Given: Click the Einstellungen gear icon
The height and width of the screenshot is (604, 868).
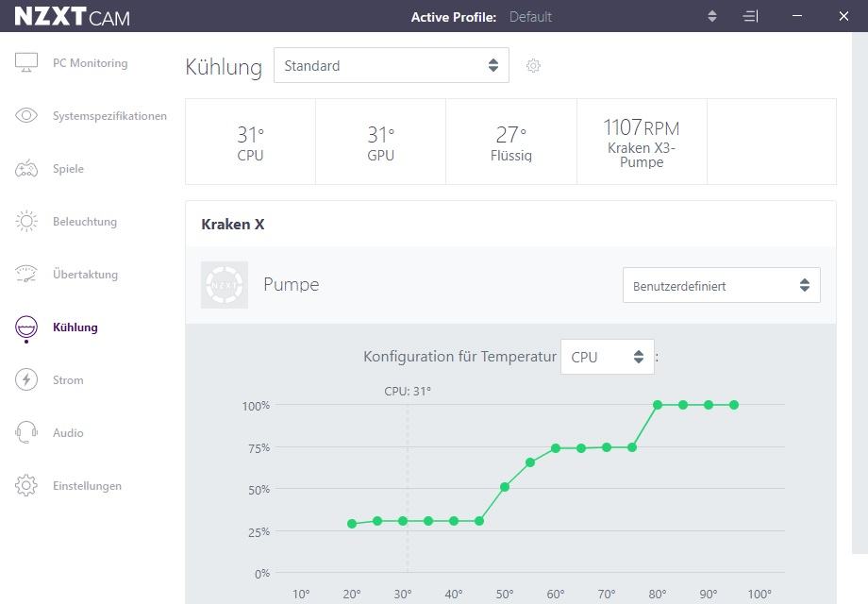Looking at the screenshot, I should (26, 485).
